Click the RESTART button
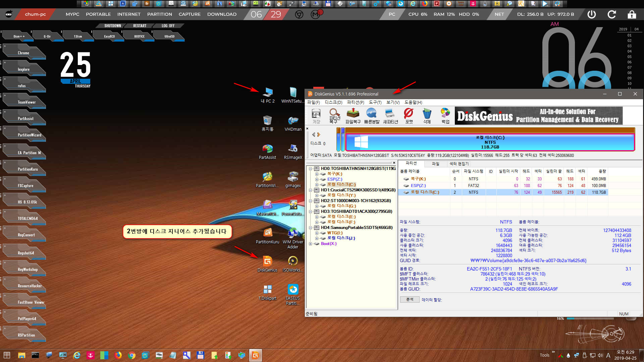 click(140, 26)
